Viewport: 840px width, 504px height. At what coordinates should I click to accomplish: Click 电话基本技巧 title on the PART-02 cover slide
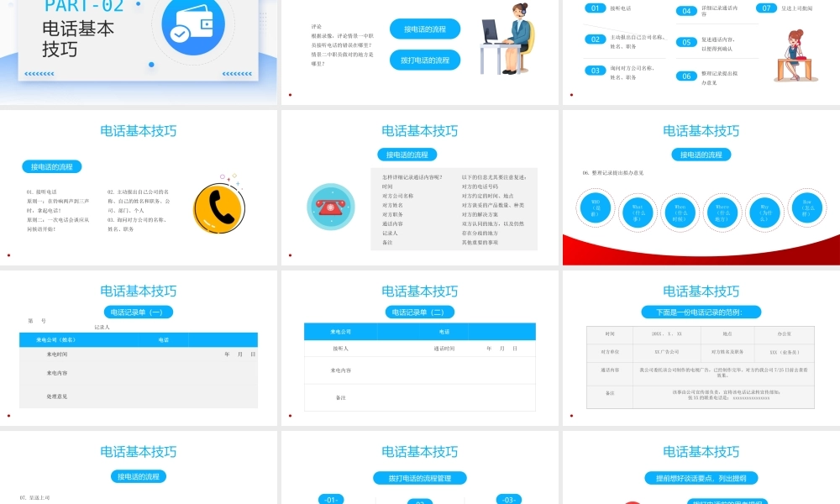click(x=77, y=39)
